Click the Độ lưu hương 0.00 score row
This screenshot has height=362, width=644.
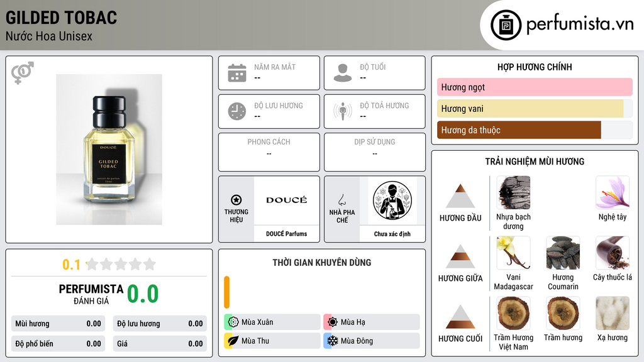point(160,324)
